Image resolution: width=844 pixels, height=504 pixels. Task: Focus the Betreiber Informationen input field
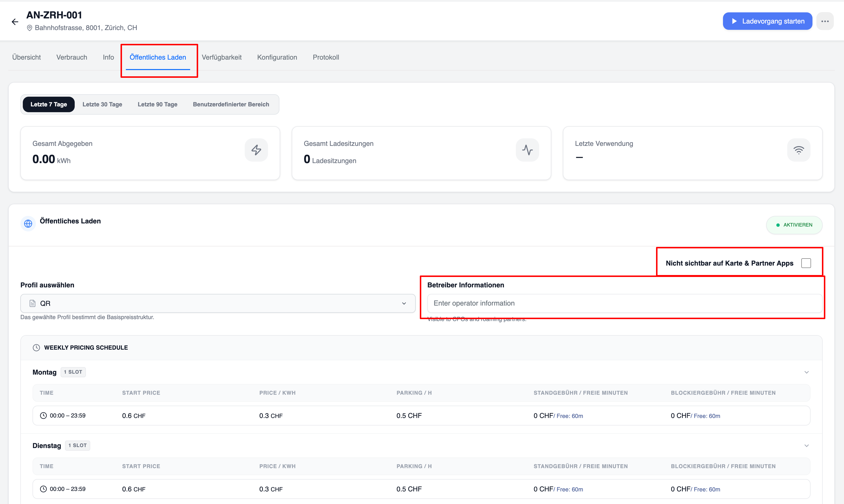click(625, 303)
